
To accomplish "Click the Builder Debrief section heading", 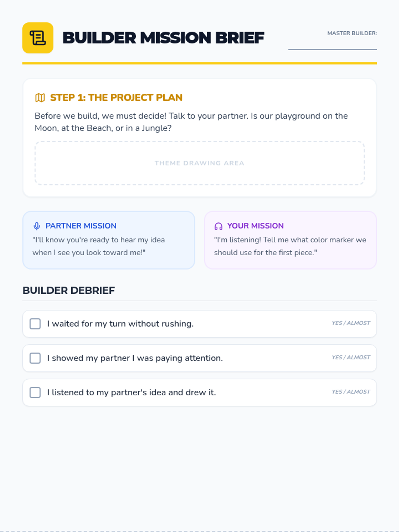I will (68, 290).
